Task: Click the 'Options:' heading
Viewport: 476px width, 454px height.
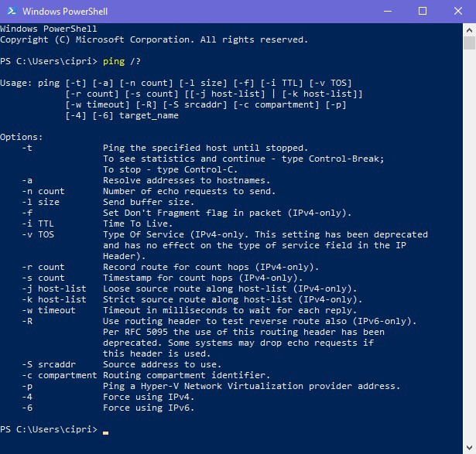Action: point(21,137)
